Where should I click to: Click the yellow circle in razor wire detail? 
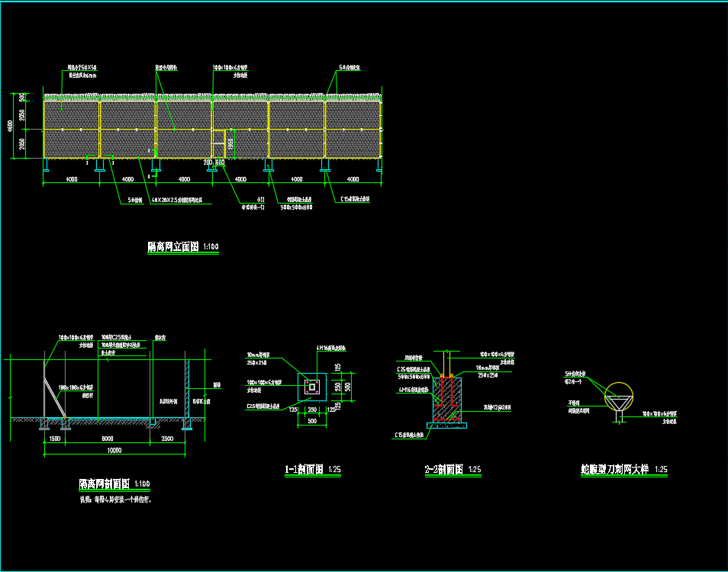[x=619, y=396]
